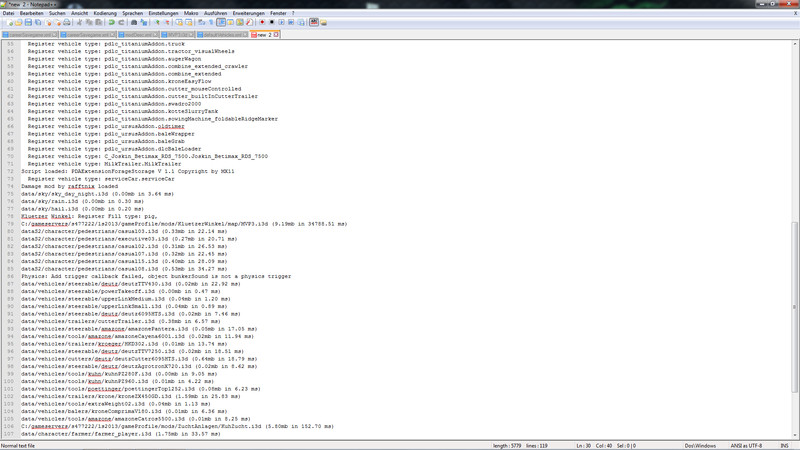The width and height of the screenshot is (800, 450).
Task: Toggle the highlighted indent guide icon
Action: 221,22
